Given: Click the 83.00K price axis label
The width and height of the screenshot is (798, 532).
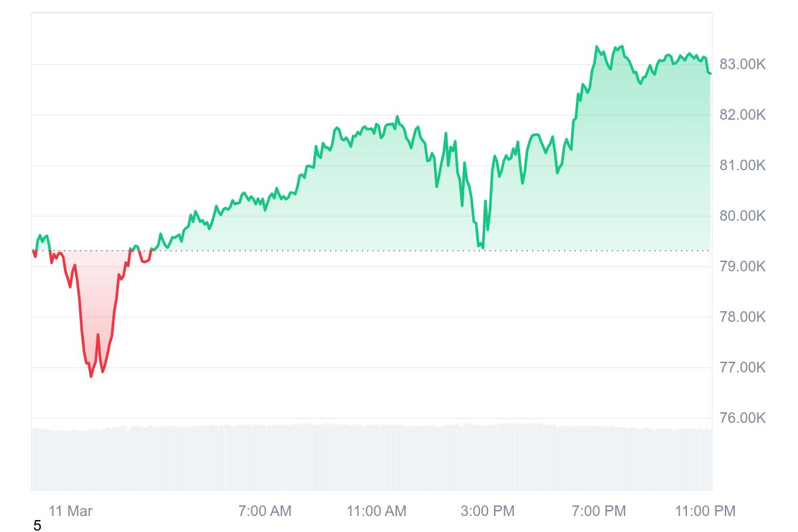Looking at the screenshot, I should click(x=743, y=65).
